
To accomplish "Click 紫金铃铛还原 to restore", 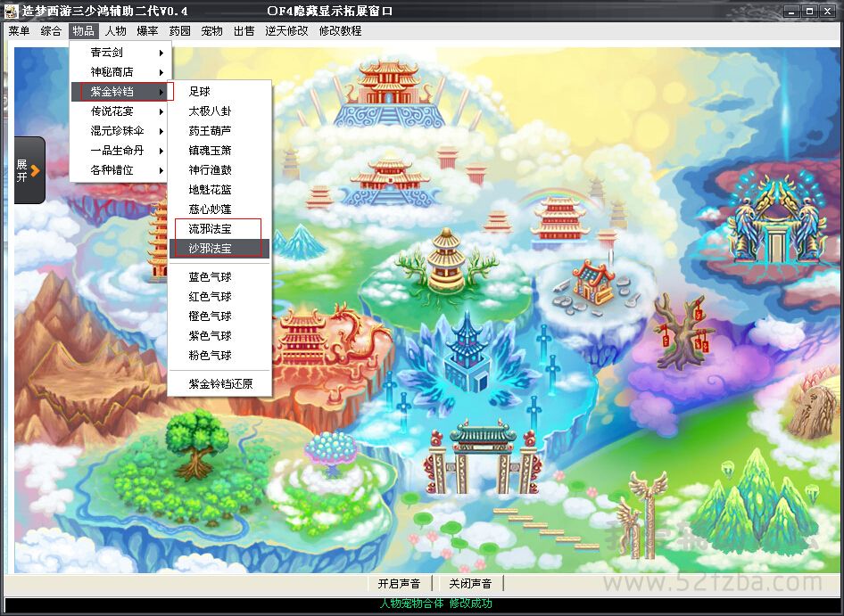I will 219,384.
